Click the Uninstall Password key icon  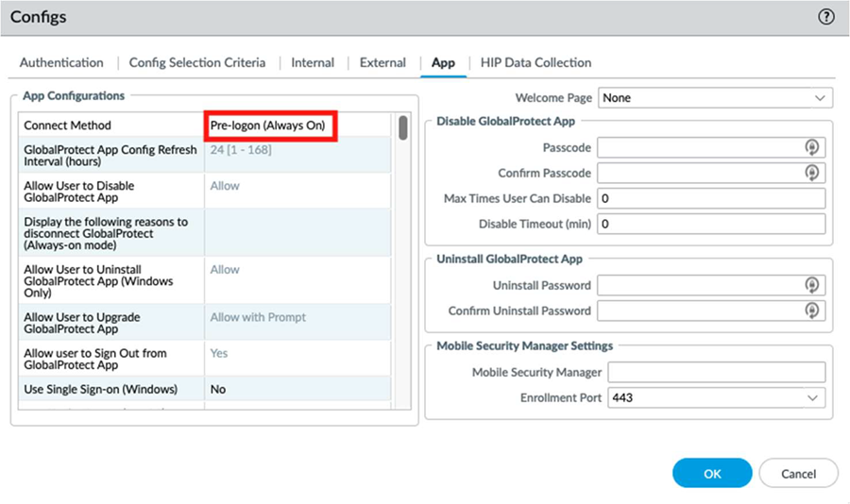pos(810,285)
